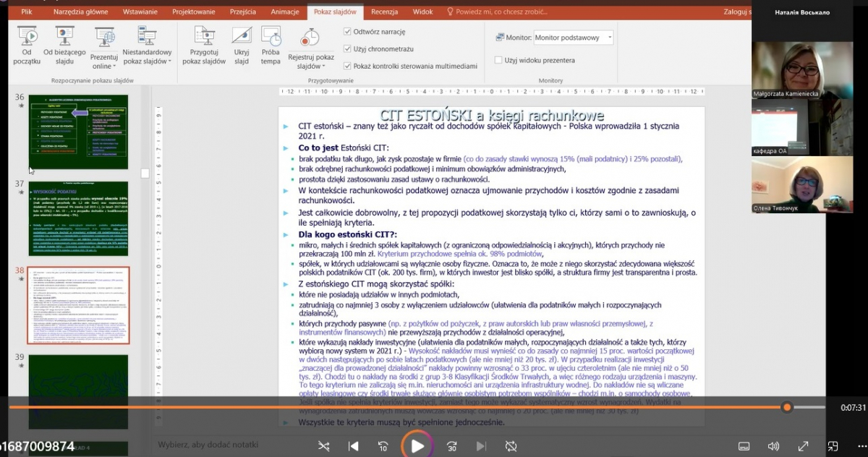Toggle Użyj chronometrażu checkbox
The height and width of the screenshot is (457, 868).
[348, 48]
